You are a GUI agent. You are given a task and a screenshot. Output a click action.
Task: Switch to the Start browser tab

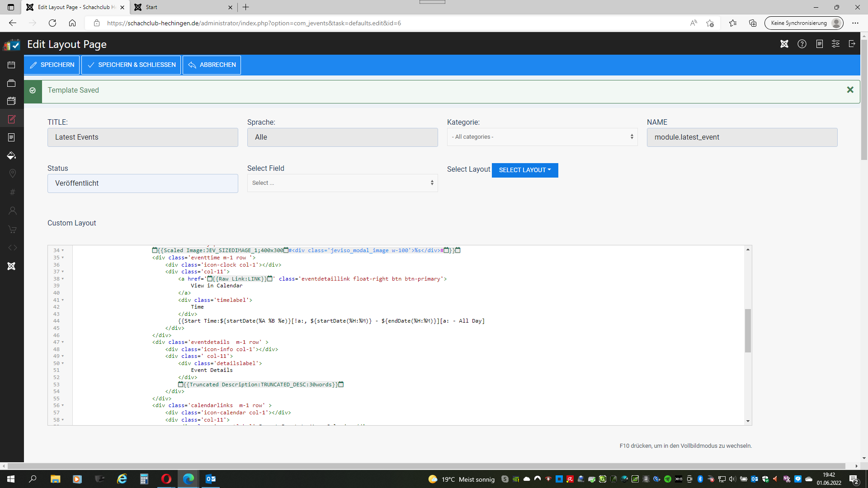point(183,7)
